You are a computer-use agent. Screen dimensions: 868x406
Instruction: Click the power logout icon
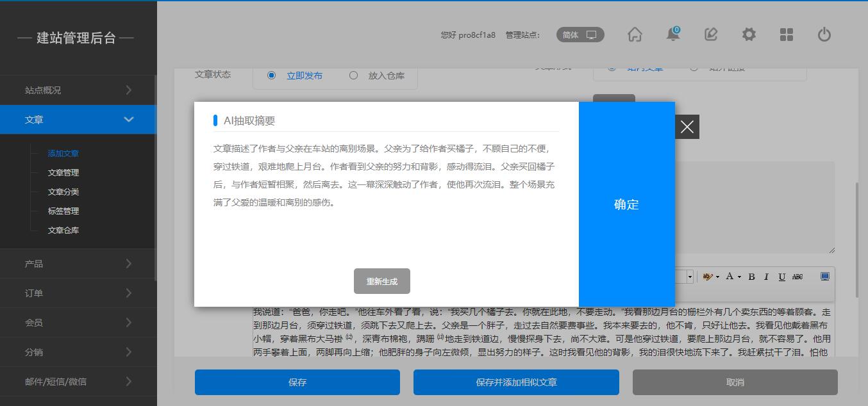point(824,35)
